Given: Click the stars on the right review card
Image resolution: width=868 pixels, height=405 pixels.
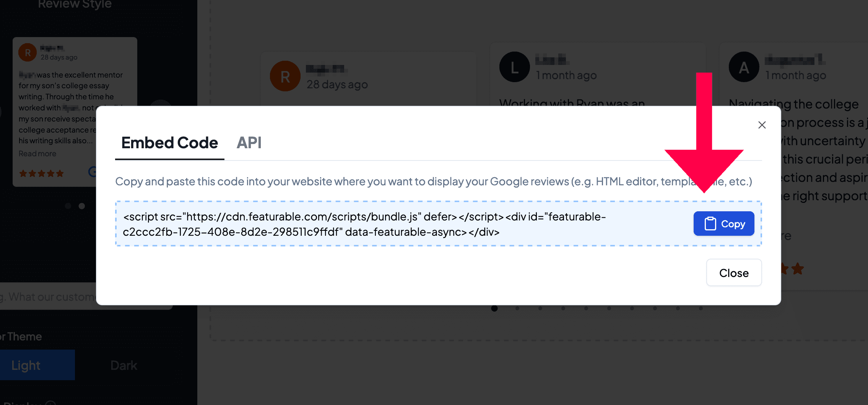Looking at the screenshot, I should click(x=792, y=269).
